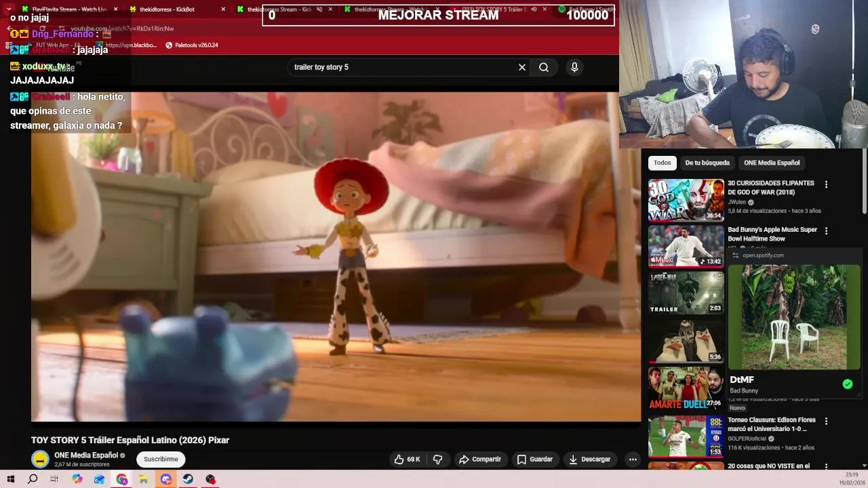Save the video with Guardar
This screenshot has width=868, height=488.
click(535, 459)
